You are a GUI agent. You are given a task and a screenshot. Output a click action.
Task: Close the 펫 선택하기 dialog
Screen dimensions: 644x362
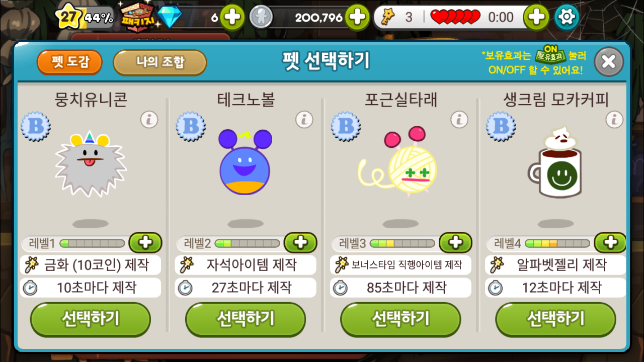pos(609,61)
